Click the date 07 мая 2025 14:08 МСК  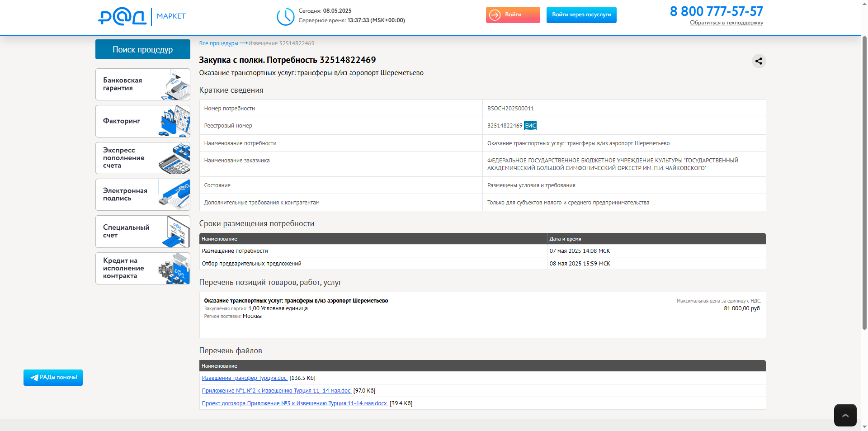[x=580, y=251]
